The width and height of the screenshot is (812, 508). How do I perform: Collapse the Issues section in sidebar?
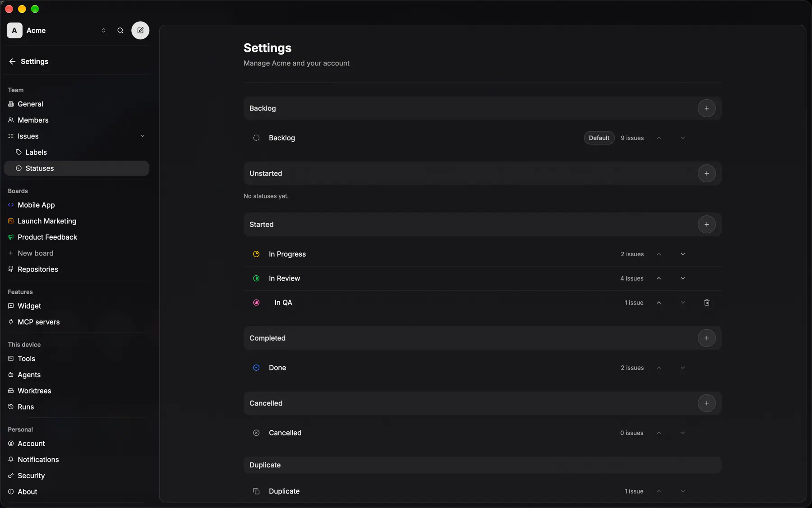coord(143,136)
